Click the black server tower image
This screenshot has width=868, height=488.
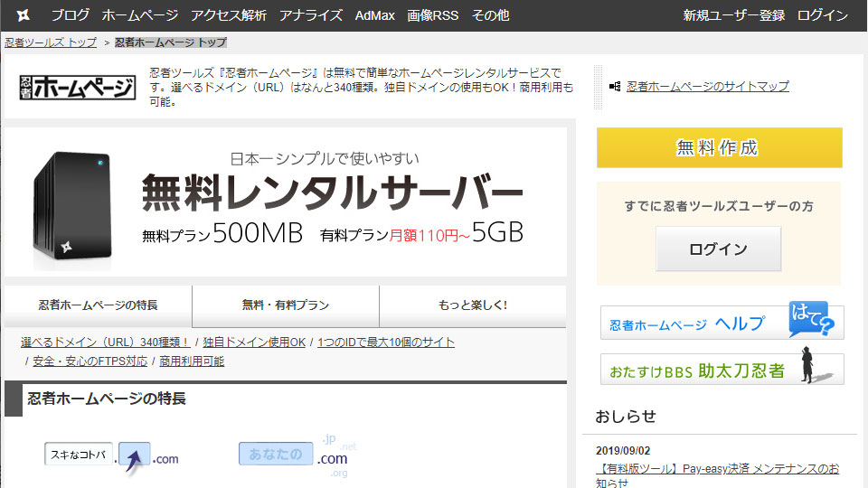click(x=72, y=206)
